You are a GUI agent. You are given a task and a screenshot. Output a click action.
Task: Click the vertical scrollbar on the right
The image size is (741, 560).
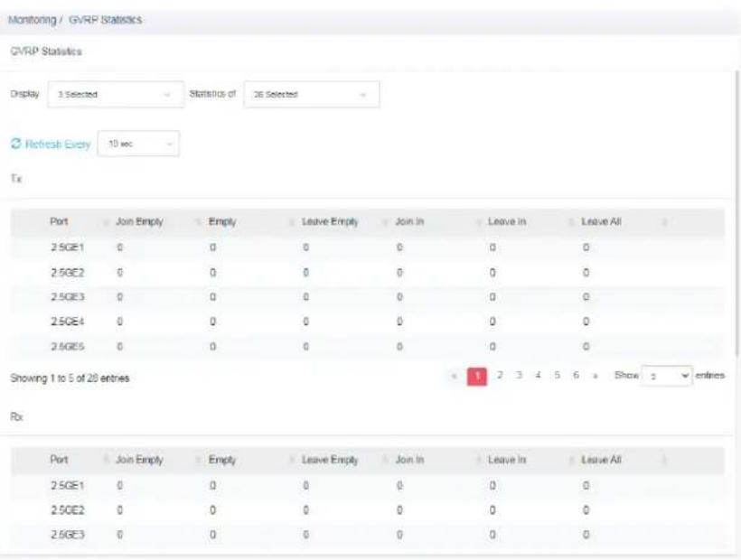(x=737, y=212)
